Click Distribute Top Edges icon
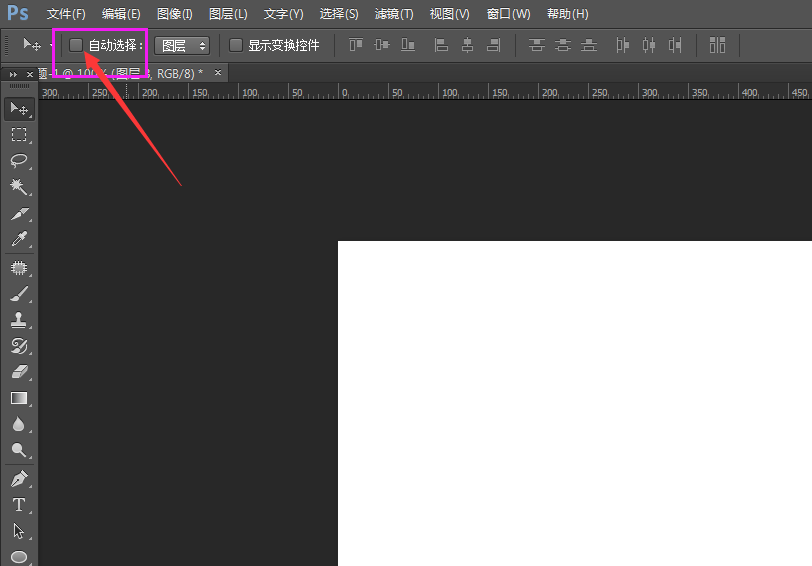This screenshot has height=566, width=812. click(x=536, y=45)
